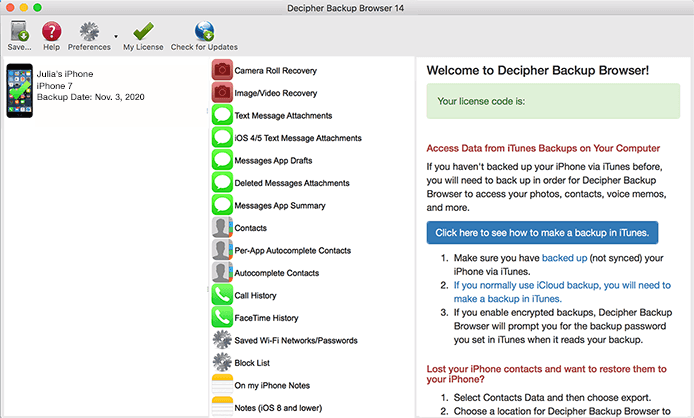Click the Per-App Autocomplete Contacts icon

(x=222, y=250)
